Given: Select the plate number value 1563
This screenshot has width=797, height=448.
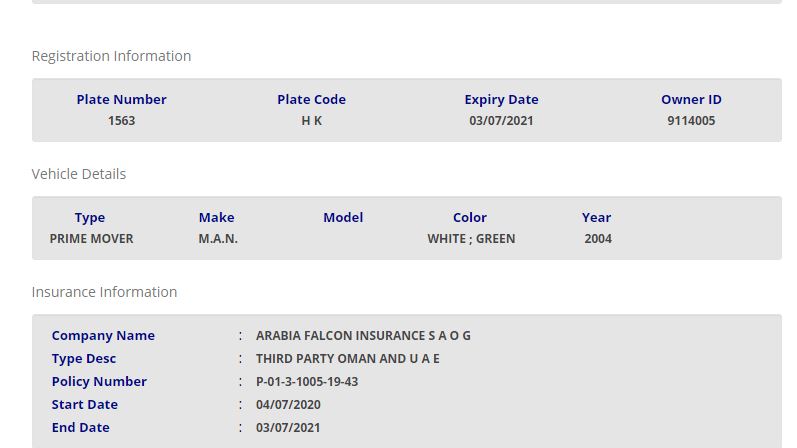Looking at the screenshot, I should 121,121.
